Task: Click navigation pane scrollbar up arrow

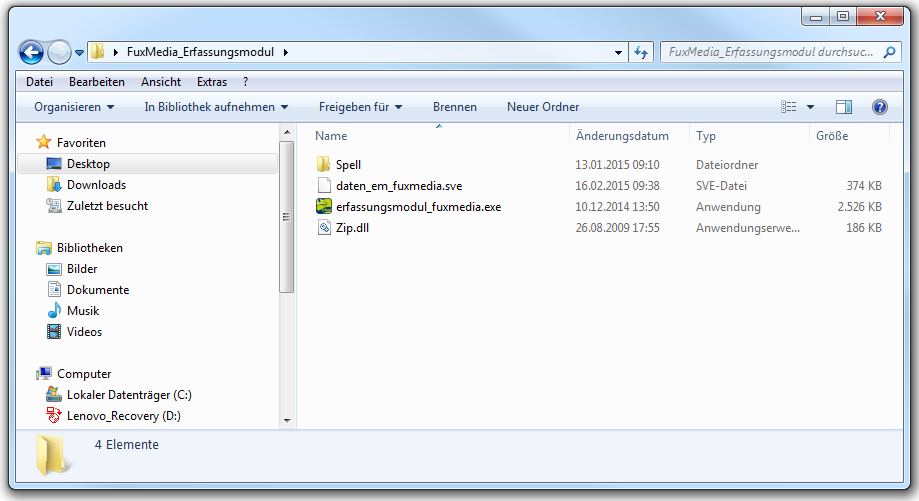Action: tap(287, 132)
